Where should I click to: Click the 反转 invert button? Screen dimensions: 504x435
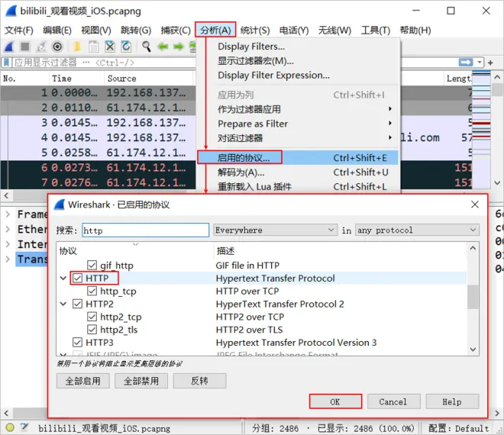coord(199,381)
